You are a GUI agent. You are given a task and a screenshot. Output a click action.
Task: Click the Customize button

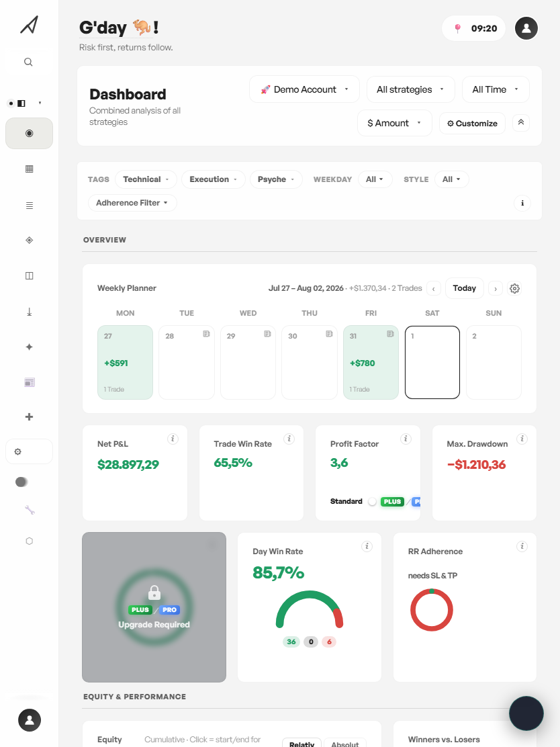472,124
